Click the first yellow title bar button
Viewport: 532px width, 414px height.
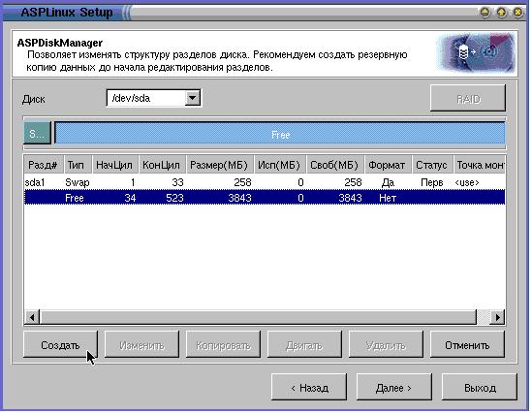(x=485, y=13)
